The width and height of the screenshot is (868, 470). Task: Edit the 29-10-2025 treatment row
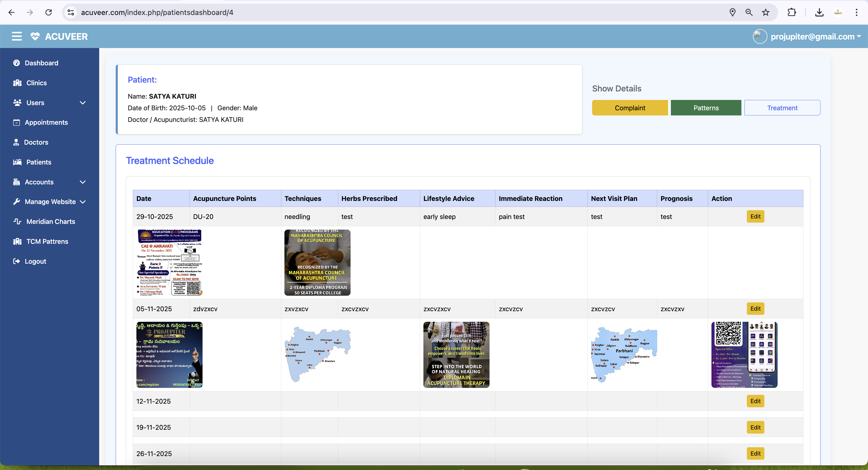coord(755,216)
